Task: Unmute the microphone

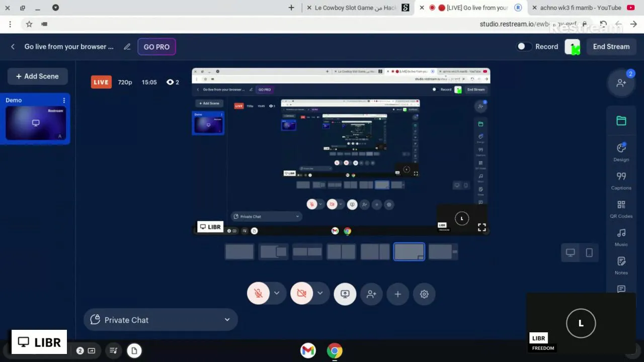Action: [258, 294]
